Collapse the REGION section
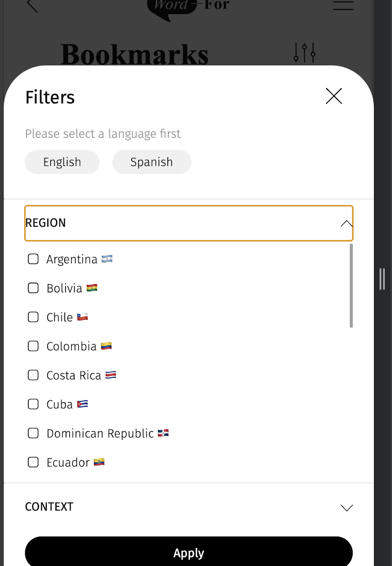This screenshot has height=566, width=392. click(189, 223)
